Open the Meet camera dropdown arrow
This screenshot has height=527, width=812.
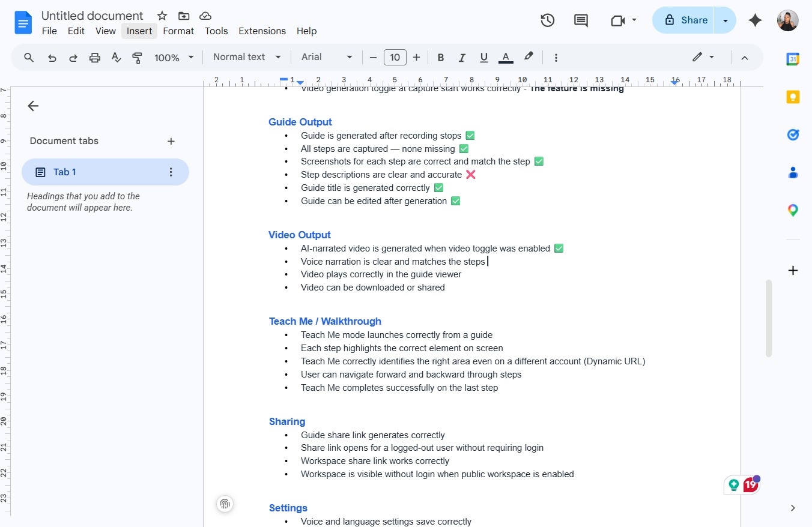point(634,20)
